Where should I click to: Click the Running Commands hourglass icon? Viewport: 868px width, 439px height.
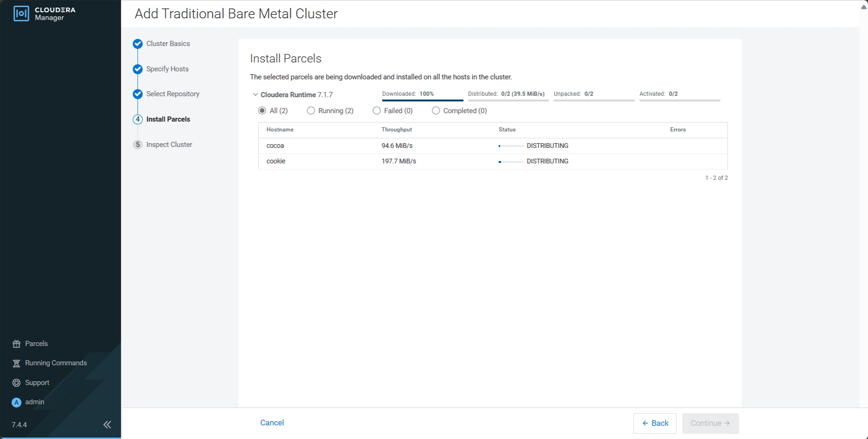pos(16,363)
